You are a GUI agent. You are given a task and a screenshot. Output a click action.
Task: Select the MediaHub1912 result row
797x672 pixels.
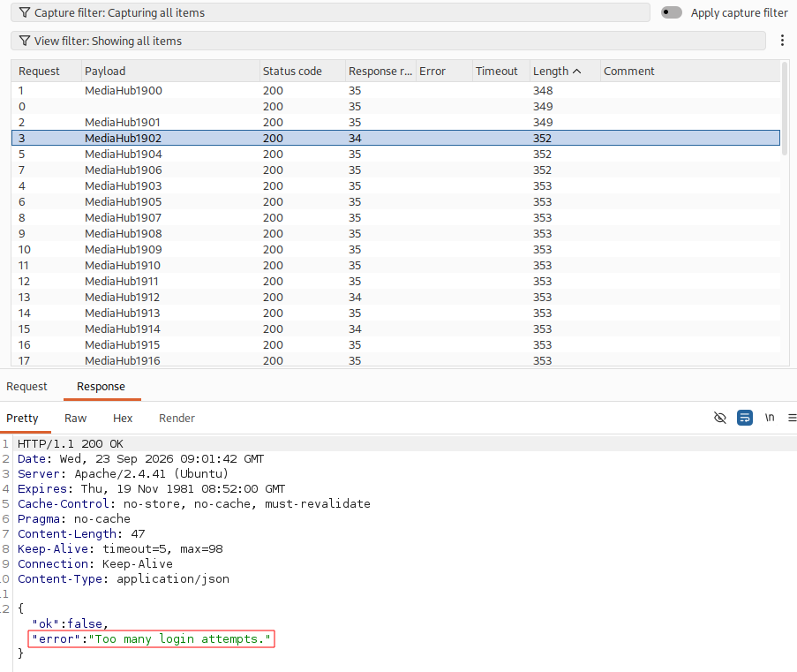click(x=395, y=297)
